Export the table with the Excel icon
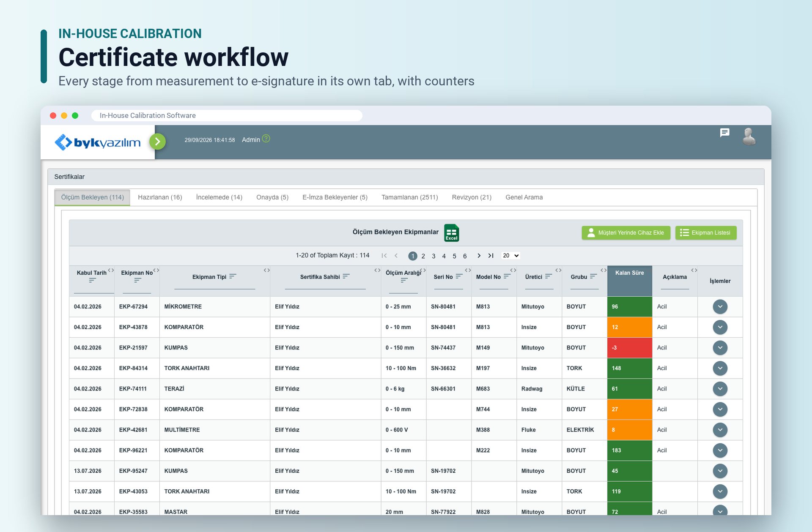 pyautogui.click(x=451, y=233)
